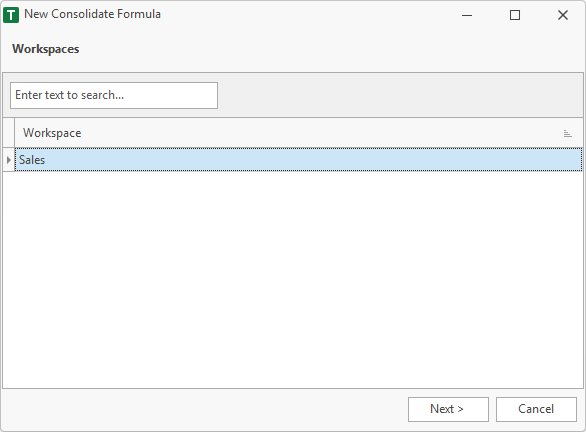Maximize the New Consolidate Formula dialog

[x=515, y=15]
